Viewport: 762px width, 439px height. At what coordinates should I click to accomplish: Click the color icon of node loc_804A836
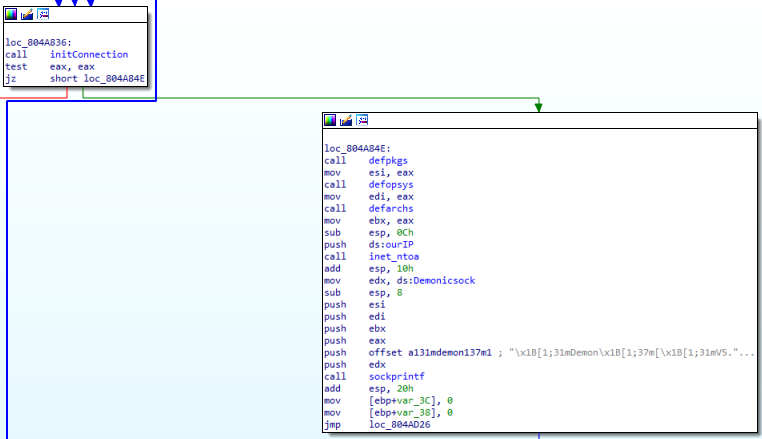[x=11, y=15]
